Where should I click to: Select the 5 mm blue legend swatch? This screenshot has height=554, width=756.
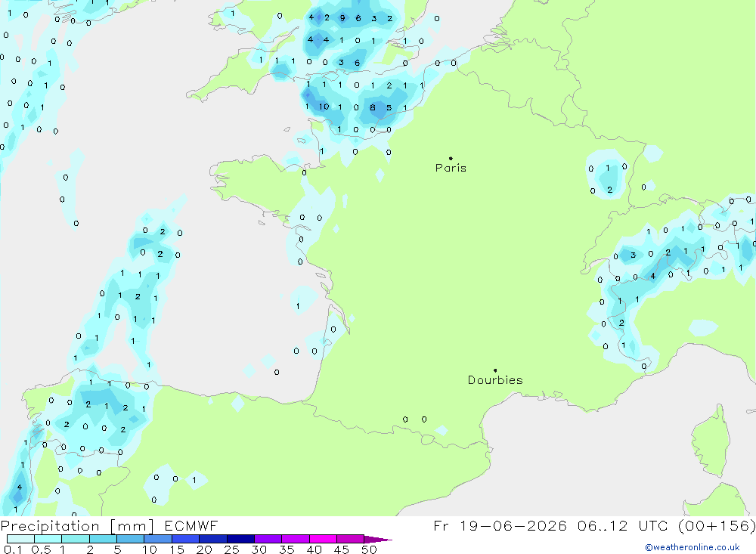click(x=130, y=539)
